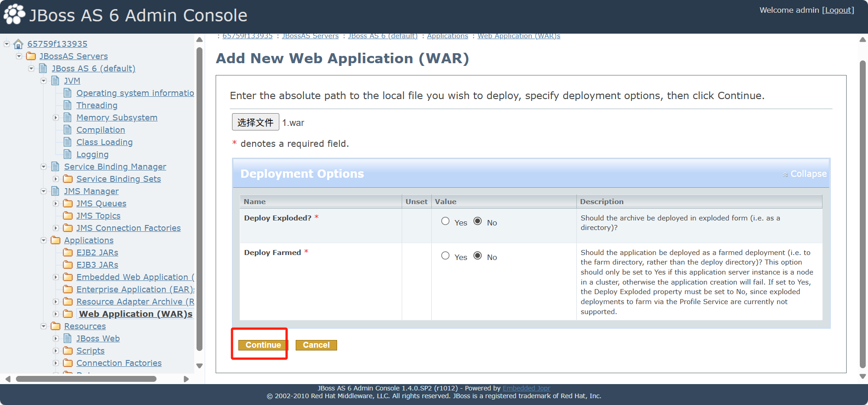Click the document icon beside Class Loading

coord(67,142)
